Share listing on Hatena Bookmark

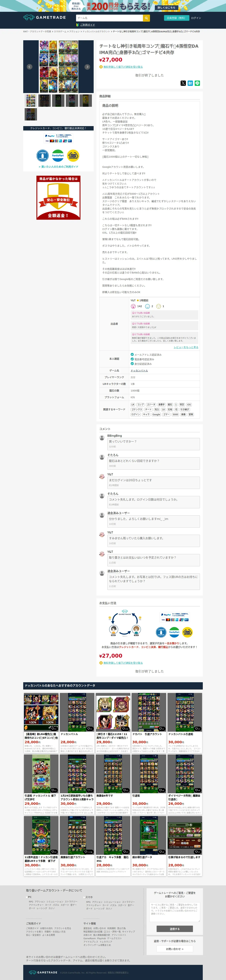190,83
